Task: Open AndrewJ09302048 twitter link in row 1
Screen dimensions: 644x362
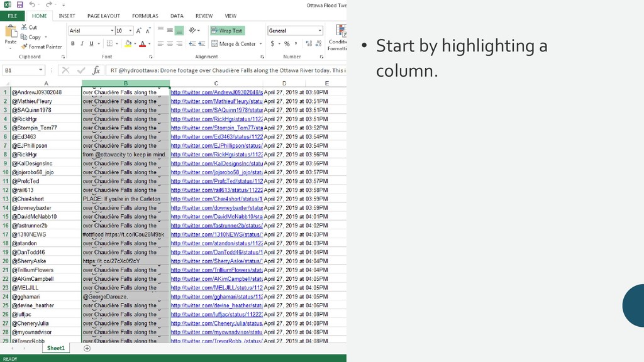Action: tap(216, 92)
